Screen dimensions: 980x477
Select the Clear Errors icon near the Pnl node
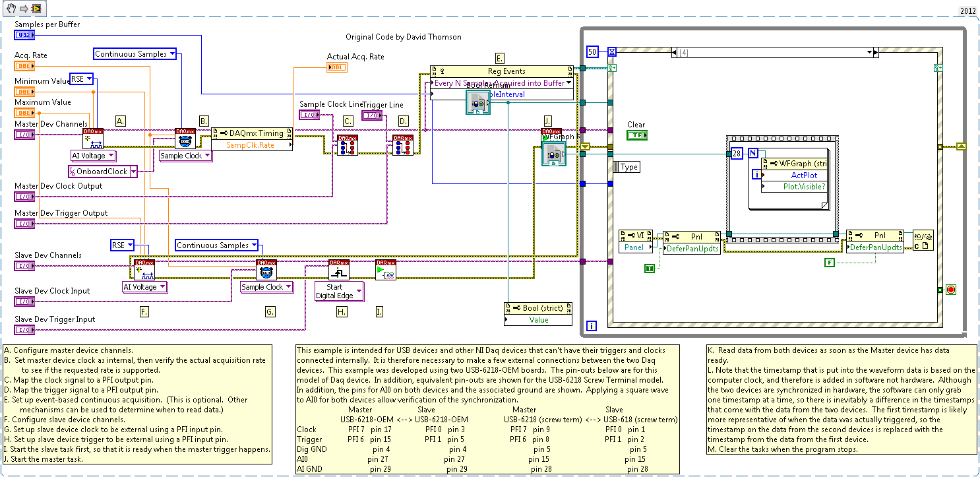pos(923,239)
